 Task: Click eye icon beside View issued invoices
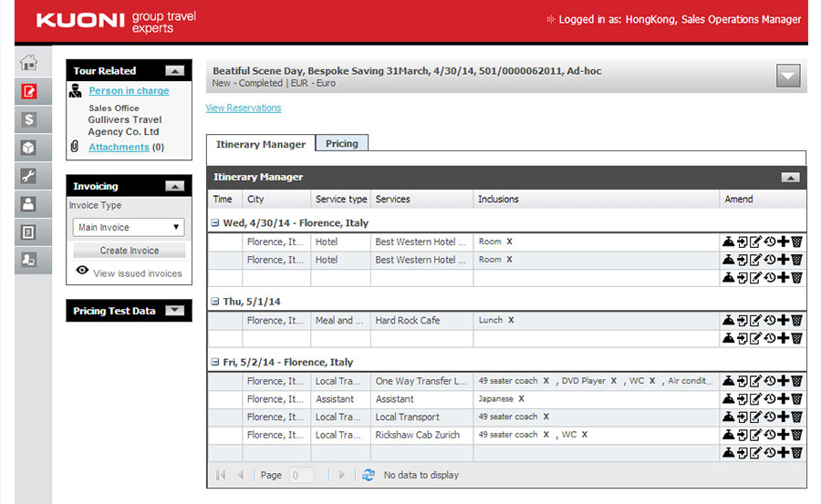[x=82, y=272]
